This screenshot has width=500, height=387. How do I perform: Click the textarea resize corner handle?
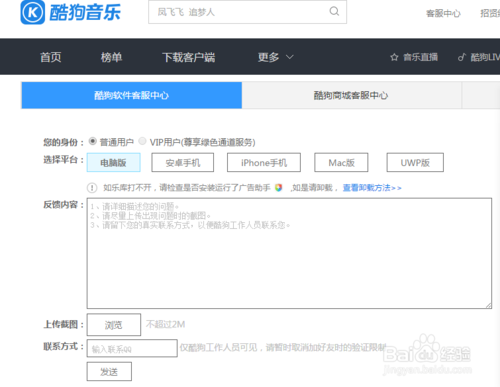[x=488, y=305]
